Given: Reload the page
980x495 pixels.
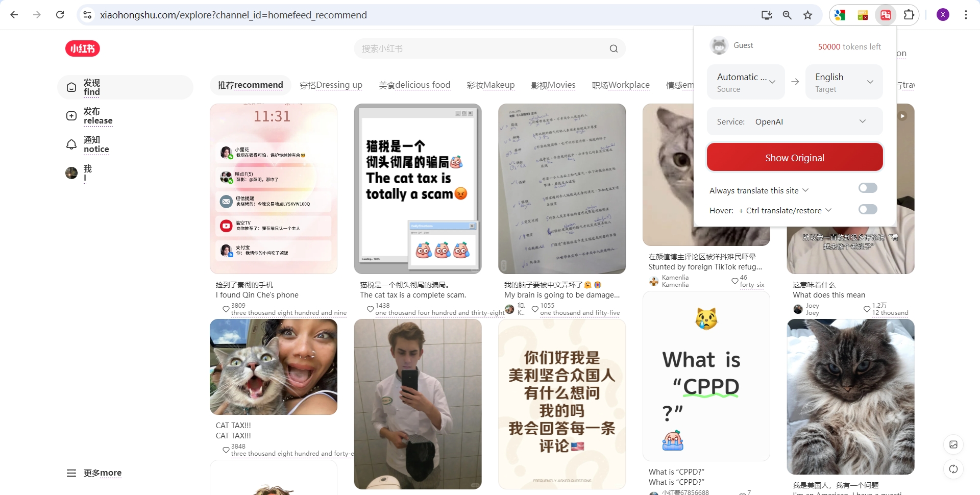Looking at the screenshot, I should 60,15.
